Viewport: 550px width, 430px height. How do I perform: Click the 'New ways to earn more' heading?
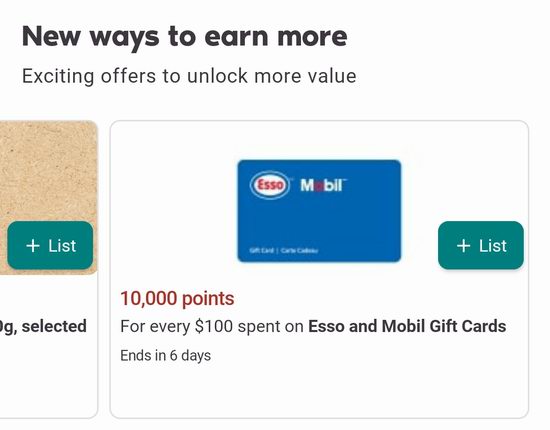[185, 37]
